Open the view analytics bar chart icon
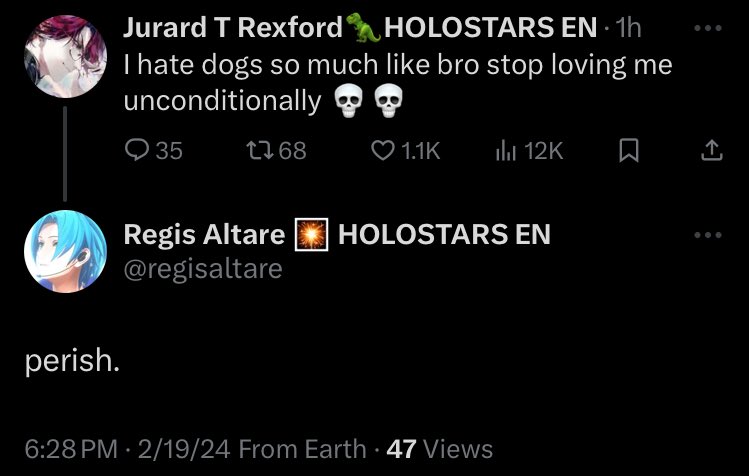The width and height of the screenshot is (749, 476). click(x=506, y=150)
